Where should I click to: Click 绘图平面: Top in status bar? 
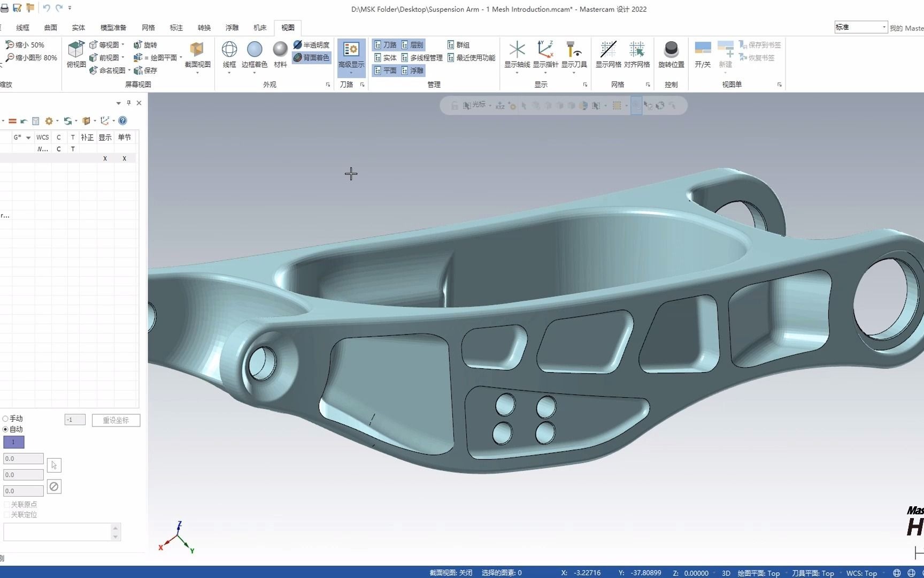(759, 573)
